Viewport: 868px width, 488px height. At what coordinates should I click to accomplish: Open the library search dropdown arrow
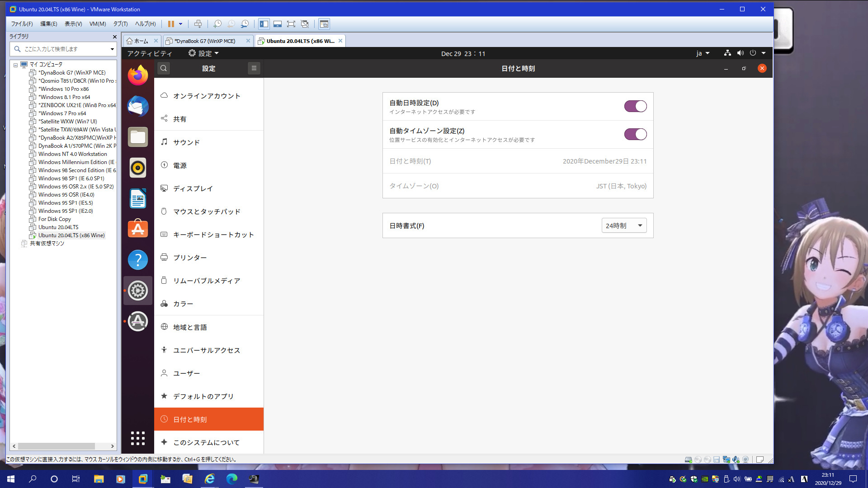[112, 49]
